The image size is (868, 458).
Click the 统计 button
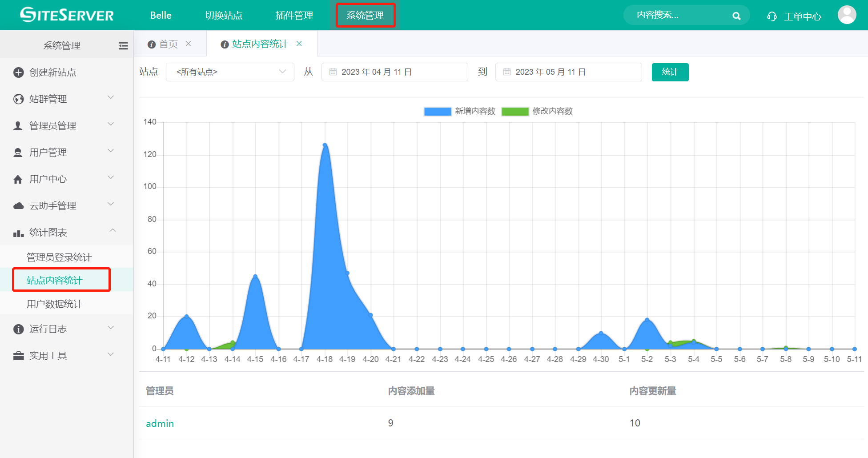click(x=670, y=72)
